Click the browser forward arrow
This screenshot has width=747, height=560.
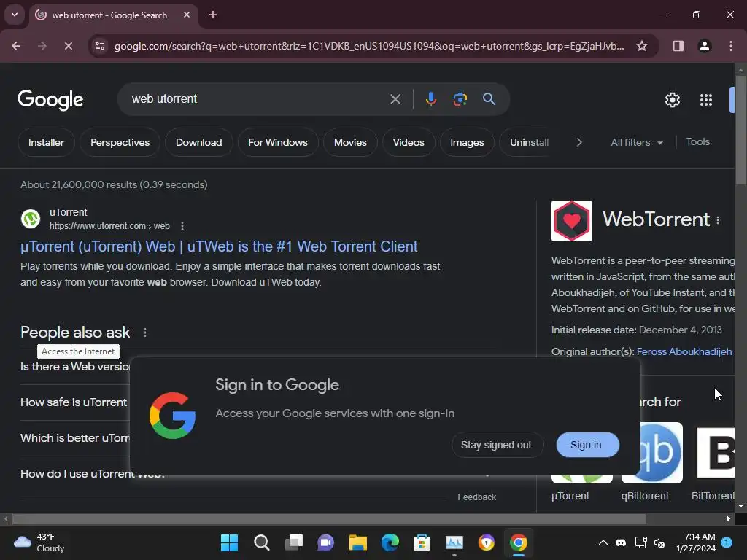(42, 46)
